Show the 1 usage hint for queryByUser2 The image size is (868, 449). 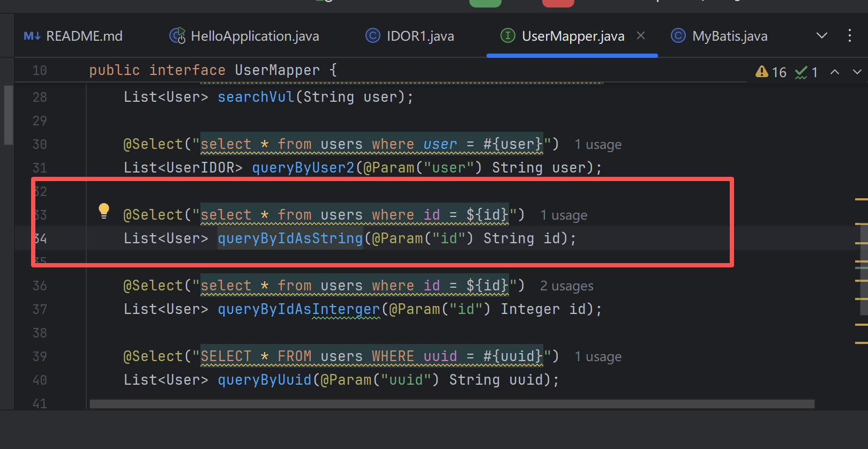tap(598, 145)
